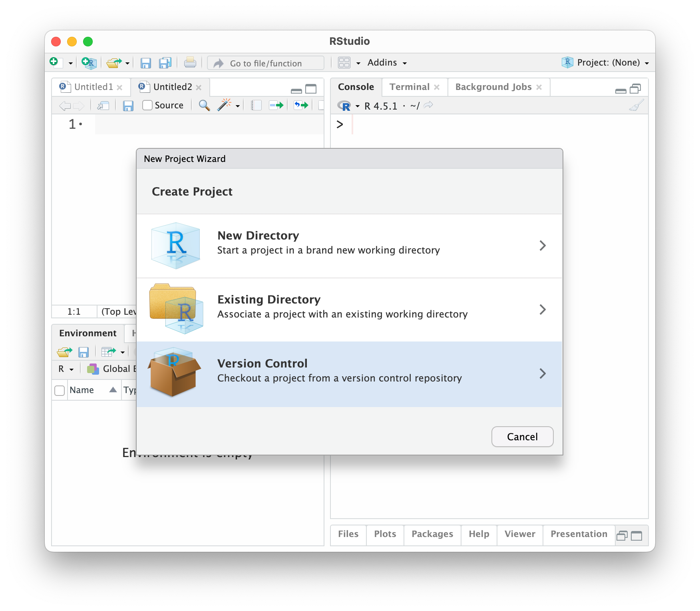Screen dimensions: 700x611
Task: Click the clear console broom icon
Action: (x=636, y=106)
